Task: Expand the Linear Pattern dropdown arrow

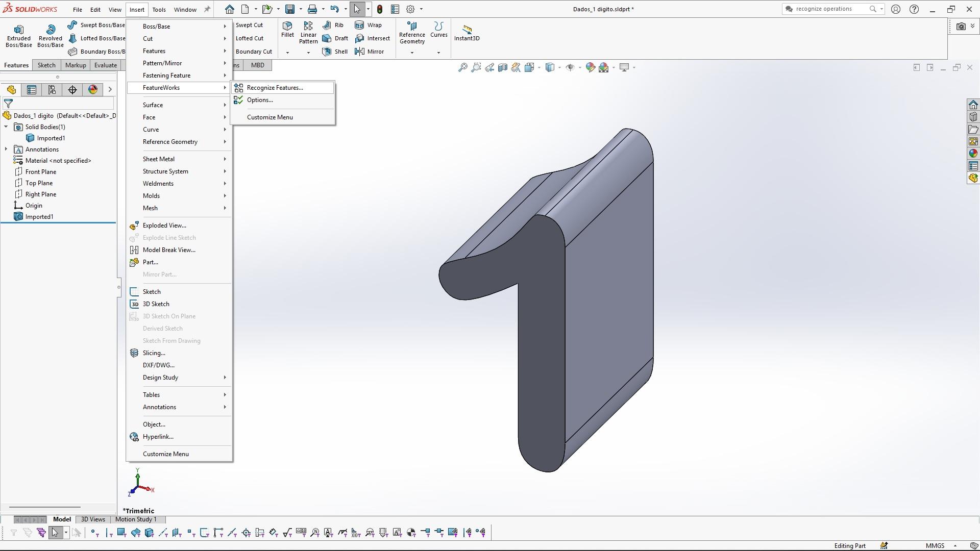Action: [x=308, y=53]
